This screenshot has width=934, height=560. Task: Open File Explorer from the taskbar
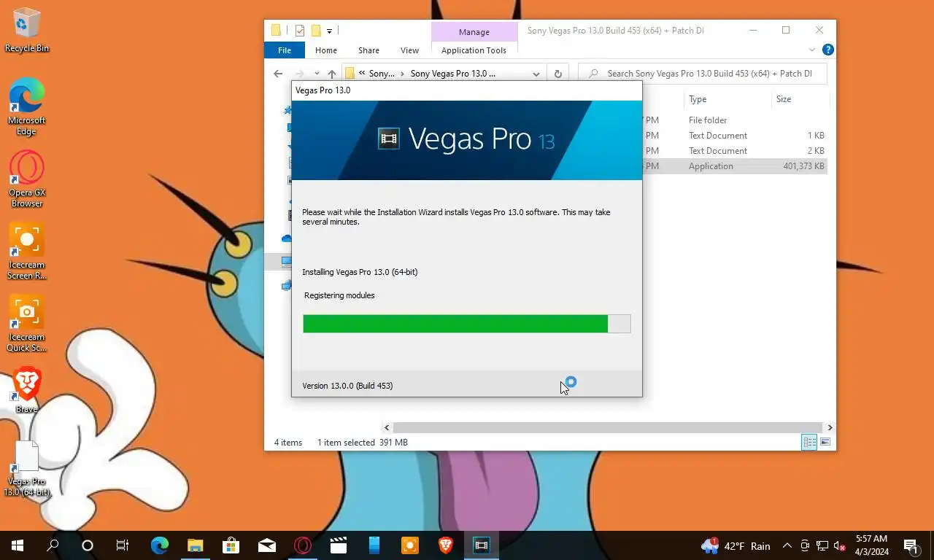[x=195, y=545]
